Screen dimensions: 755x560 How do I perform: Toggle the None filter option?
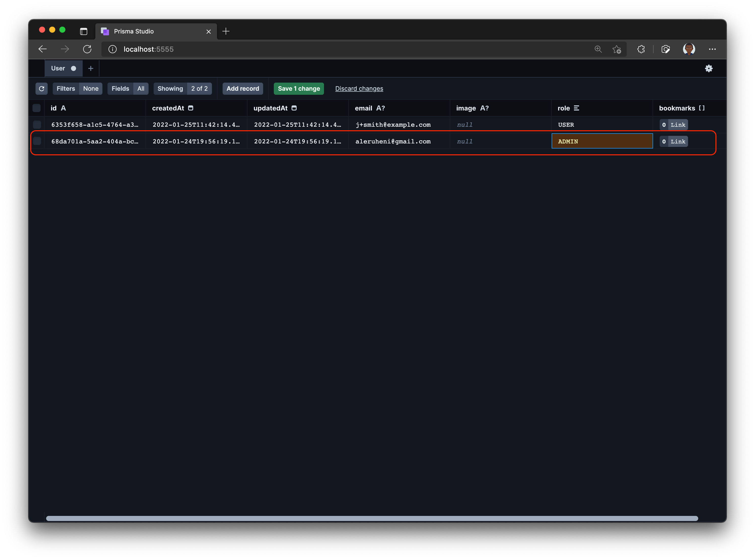91,88
